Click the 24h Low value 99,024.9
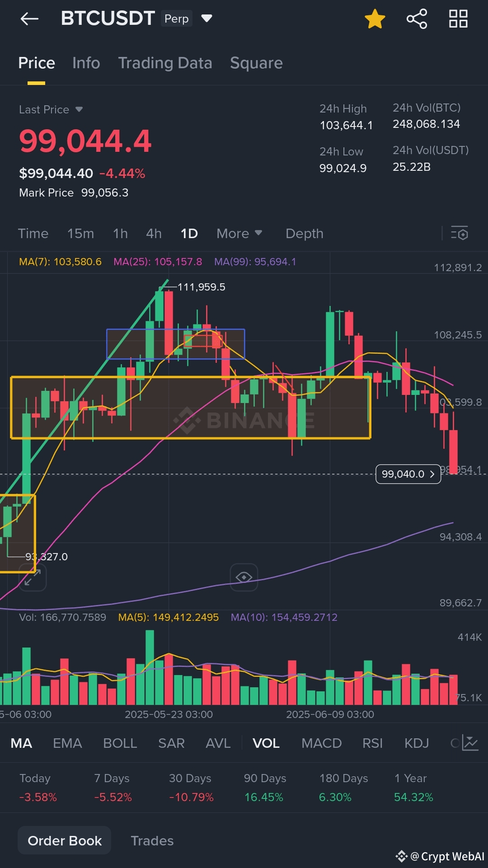This screenshot has width=488, height=868. click(343, 168)
